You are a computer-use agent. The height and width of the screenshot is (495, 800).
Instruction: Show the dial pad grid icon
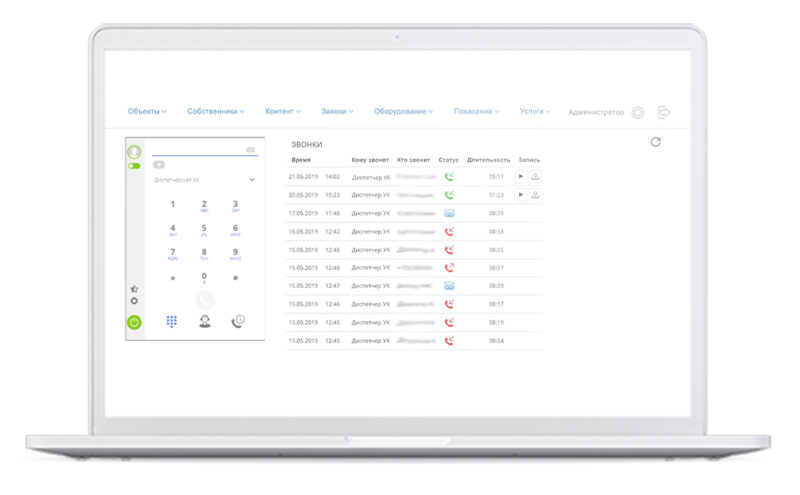pos(172,322)
